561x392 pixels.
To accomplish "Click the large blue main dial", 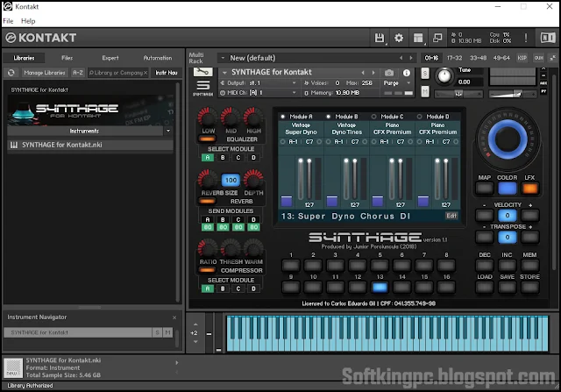I will pos(508,139).
